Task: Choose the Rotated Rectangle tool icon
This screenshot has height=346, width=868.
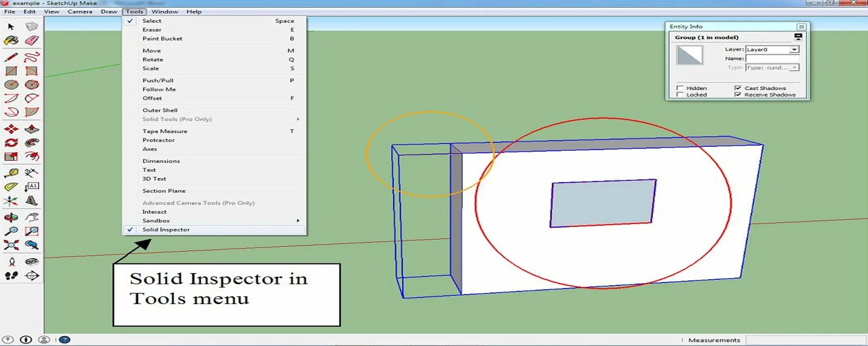Action: click(32, 71)
